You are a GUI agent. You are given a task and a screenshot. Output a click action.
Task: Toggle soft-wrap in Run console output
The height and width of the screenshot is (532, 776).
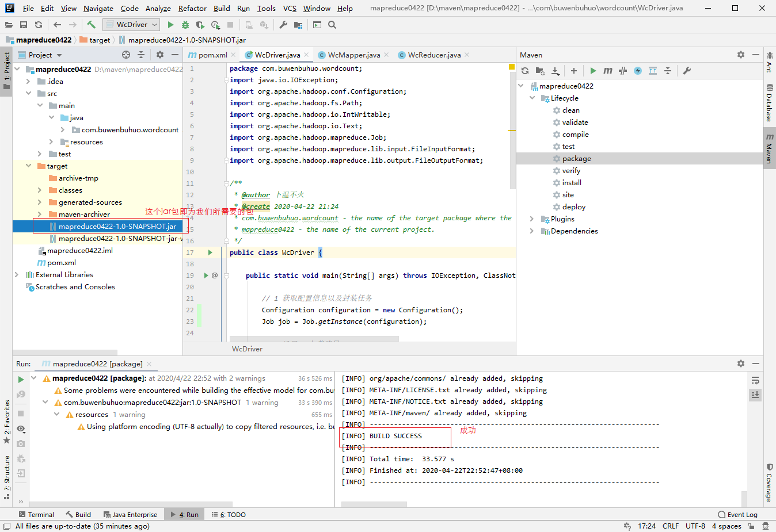pyautogui.click(x=755, y=381)
